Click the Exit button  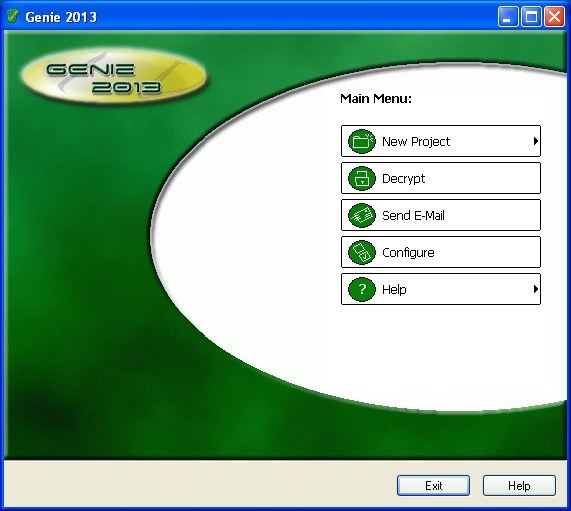433,486
